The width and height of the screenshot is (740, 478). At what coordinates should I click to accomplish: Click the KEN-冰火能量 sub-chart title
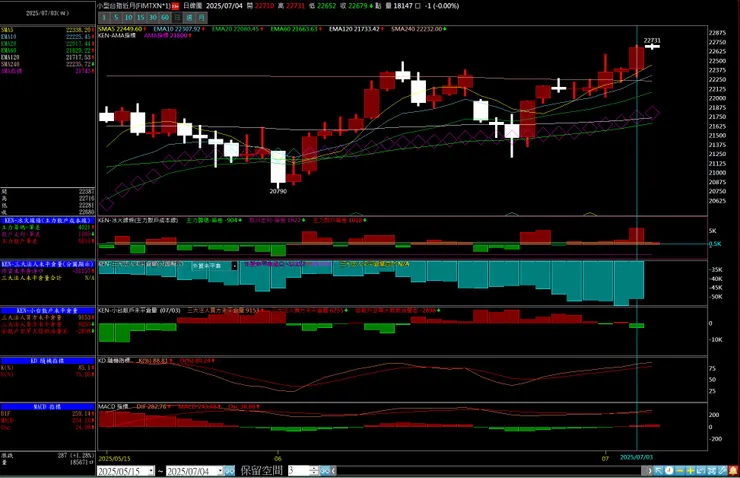(x=138, y=220)
